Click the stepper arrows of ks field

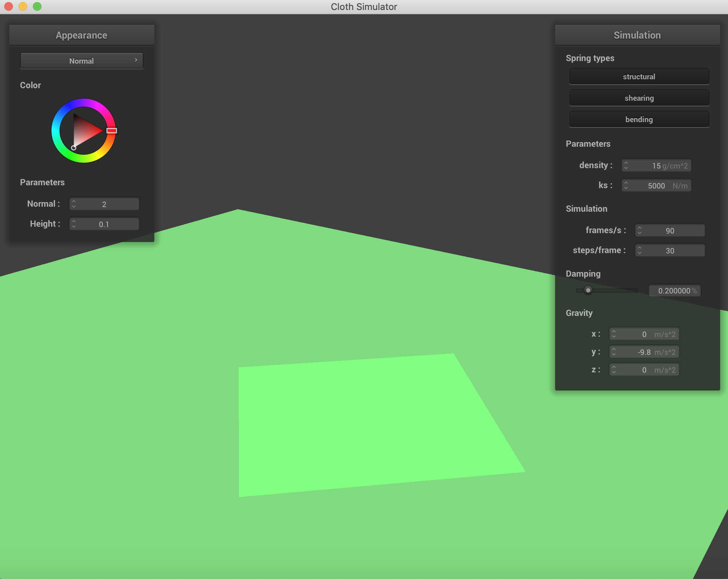(626, 185)
